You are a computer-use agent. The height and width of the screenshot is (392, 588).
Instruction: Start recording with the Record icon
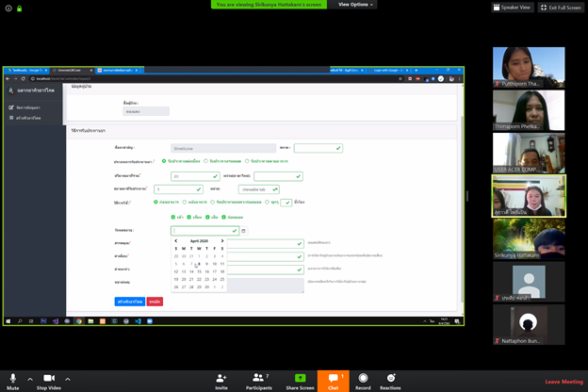click(x=363, y=379)
